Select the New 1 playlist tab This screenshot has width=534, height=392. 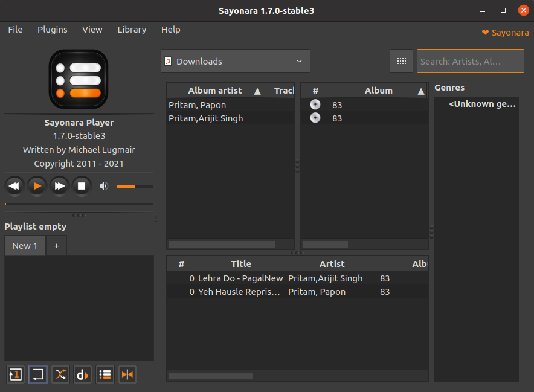[x=25, y=246]
